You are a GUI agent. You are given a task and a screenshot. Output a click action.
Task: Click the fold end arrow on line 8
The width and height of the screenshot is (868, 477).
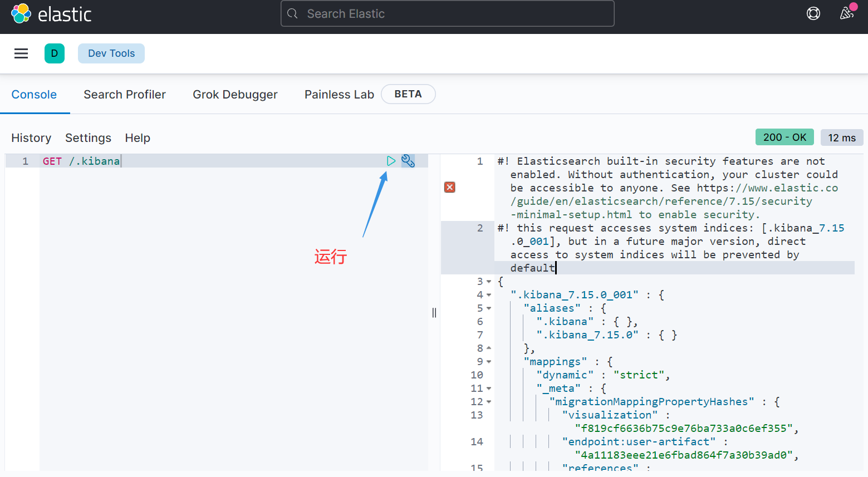[489, 348]
